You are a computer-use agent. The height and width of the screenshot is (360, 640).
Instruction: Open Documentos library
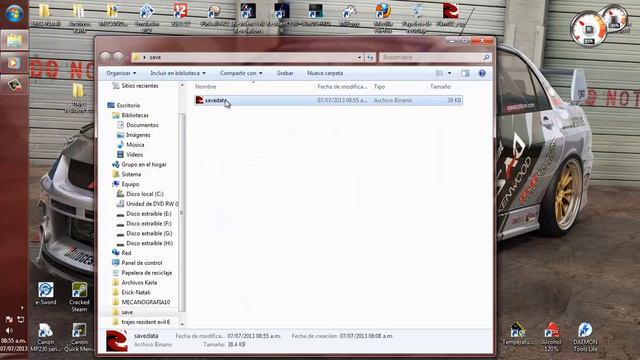[x=138, y=125]
